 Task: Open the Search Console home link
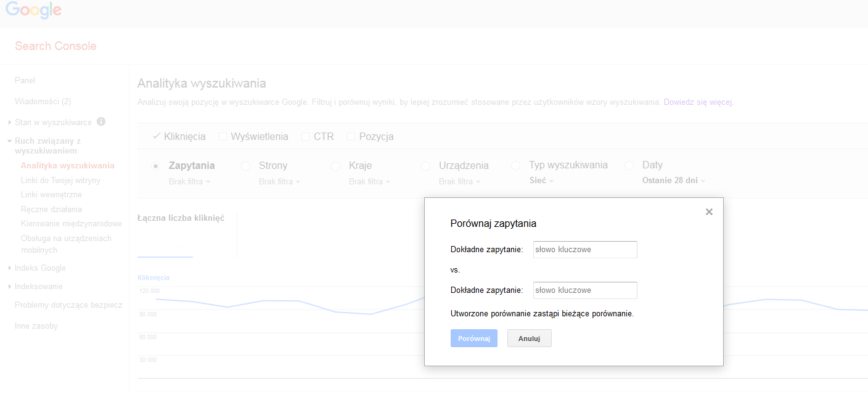coord(55,46)
